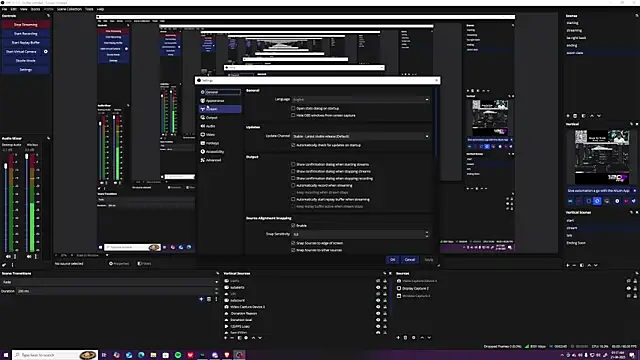Mute the Desktop Audio speaker icon
Image resolution: width=640 pixels, height=360 pixels.
(x=8, y=256)
